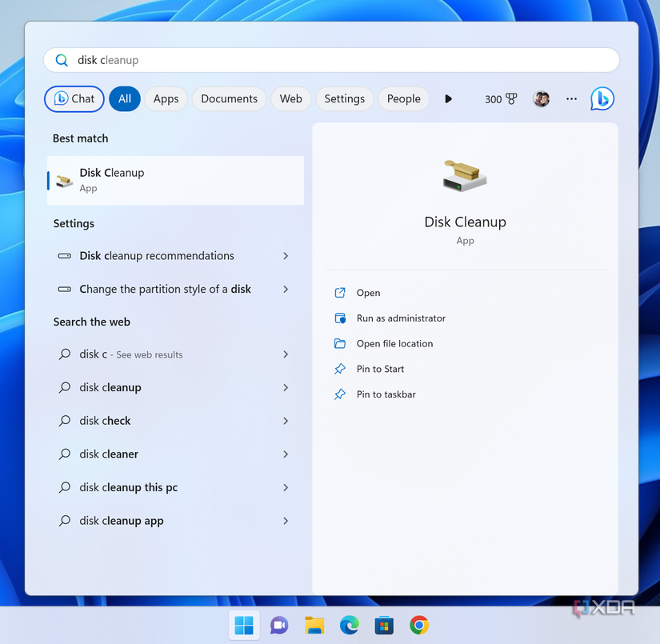Screen dimensions: 660x644
Task: Open Microsoft Edge from the taskbar
Action: tap(349, 625)
